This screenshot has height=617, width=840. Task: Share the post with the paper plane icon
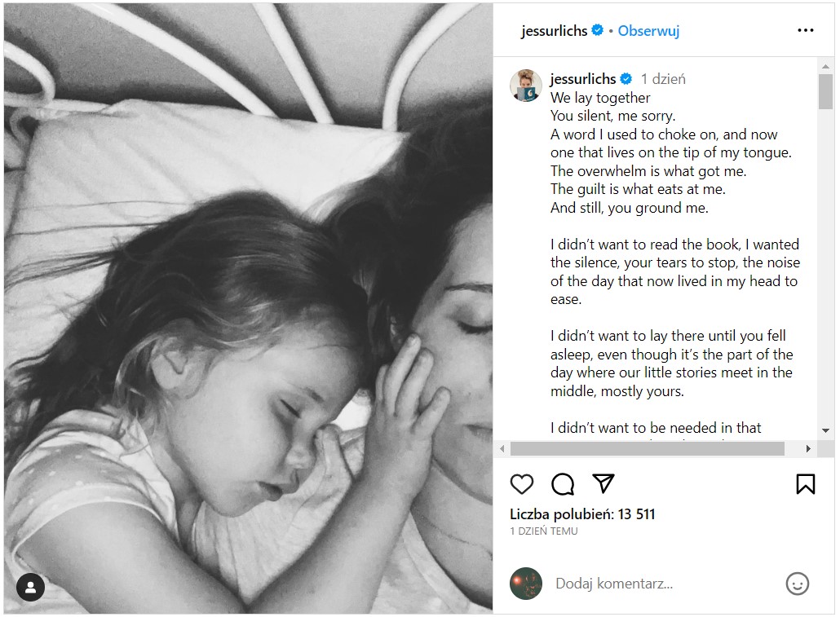tap(603, 483)
